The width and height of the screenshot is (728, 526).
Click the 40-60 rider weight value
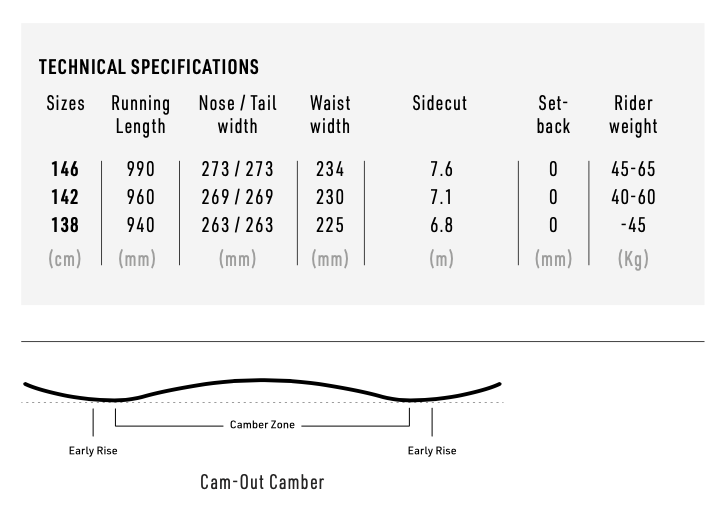click(x=633, y=197)
